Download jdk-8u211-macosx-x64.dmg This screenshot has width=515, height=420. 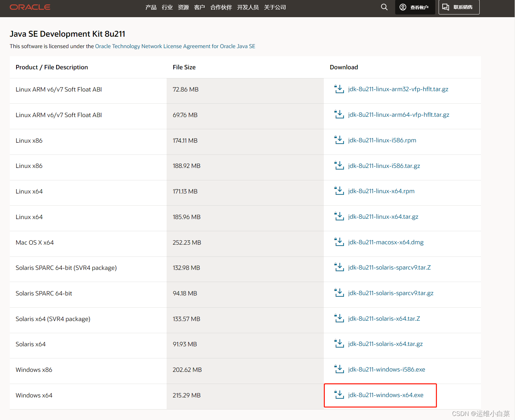pos(386,242)
